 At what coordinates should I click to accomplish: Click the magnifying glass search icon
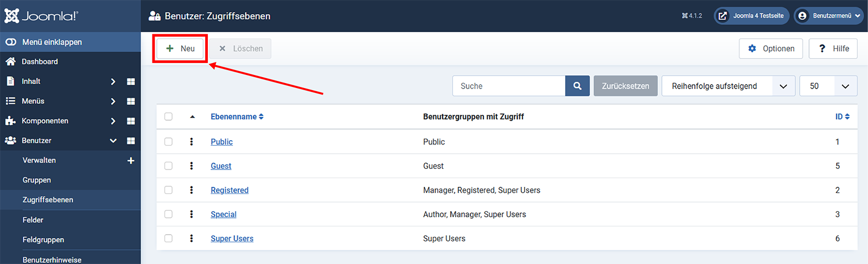point(577,86)
